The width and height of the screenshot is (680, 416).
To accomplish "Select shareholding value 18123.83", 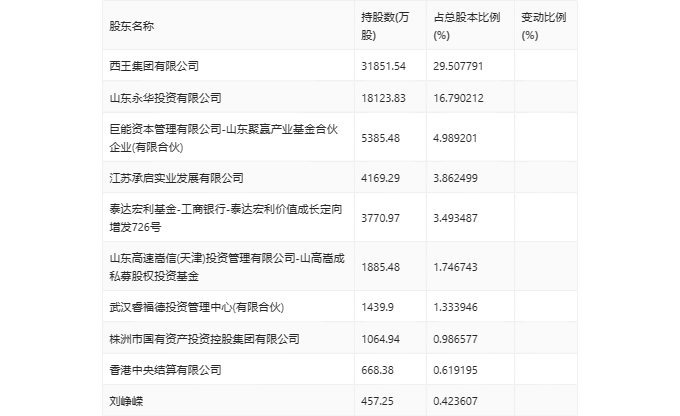I will click(x=383, y=98).
